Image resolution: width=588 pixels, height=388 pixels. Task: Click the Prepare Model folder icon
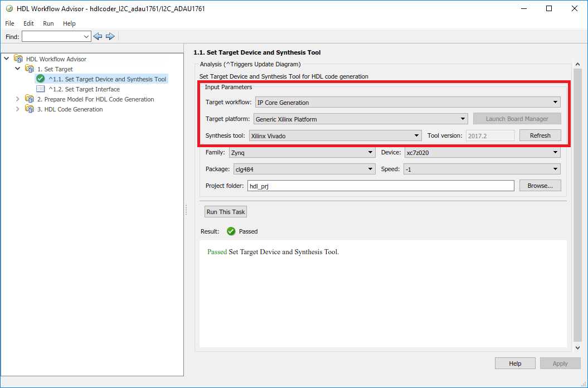(30, 99)
